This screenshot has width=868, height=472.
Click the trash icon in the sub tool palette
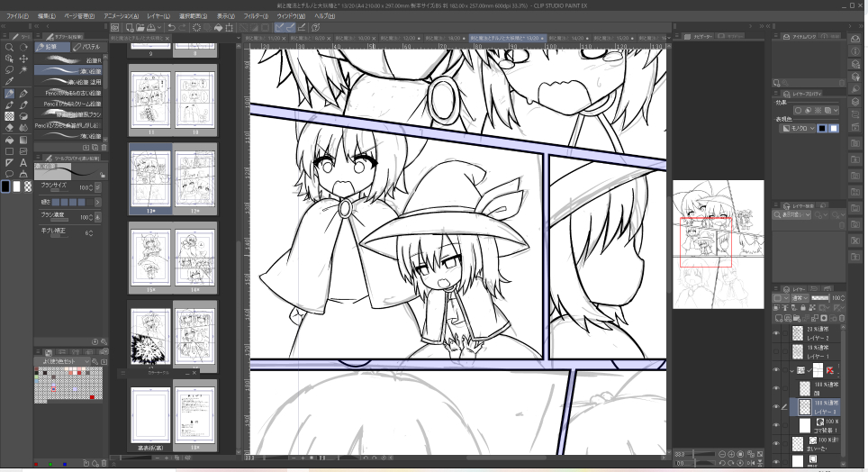click(x=104, y=148)
